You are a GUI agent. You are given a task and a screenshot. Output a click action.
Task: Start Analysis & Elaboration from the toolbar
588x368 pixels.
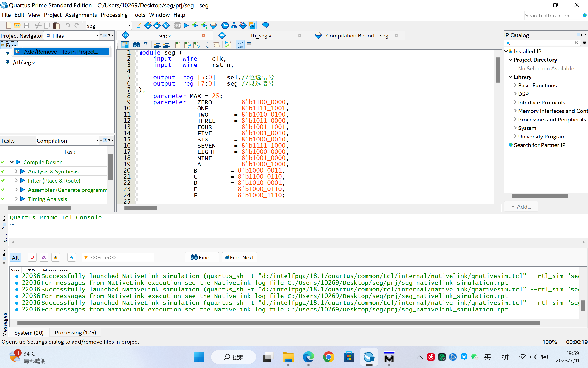(x=195, y=25)
